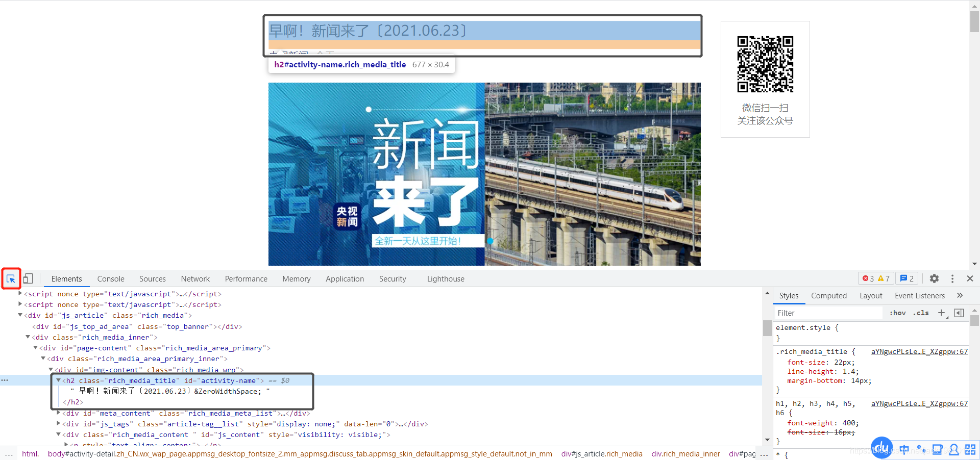Select html in the breadcrumb bar
Screen dimensions: 980x460
30,454
